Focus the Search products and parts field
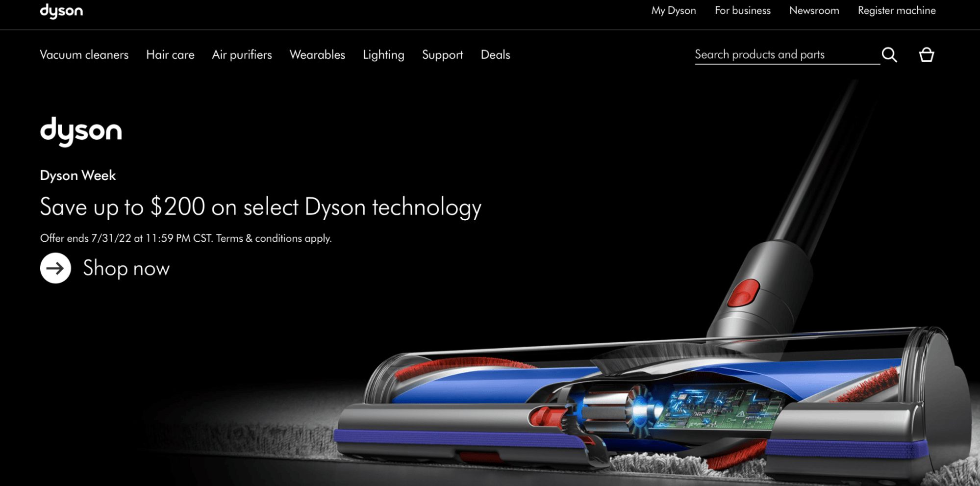 tap(787, 54)
